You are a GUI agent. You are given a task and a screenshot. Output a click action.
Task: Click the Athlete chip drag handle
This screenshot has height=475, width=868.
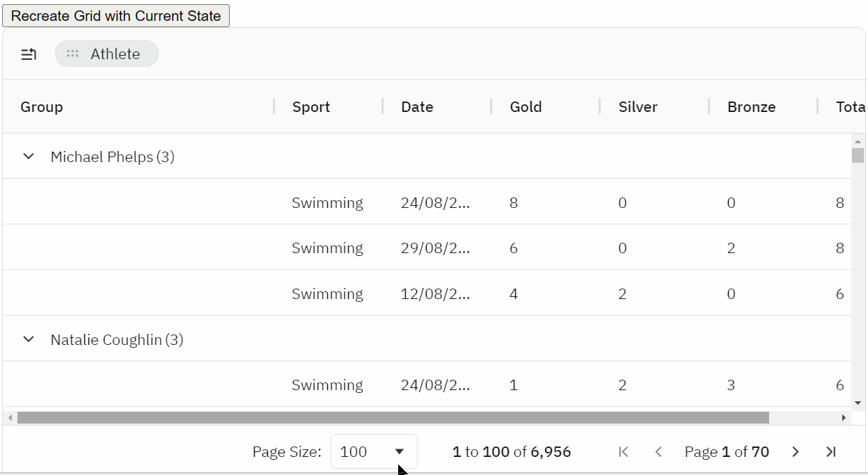click(72, 54)
